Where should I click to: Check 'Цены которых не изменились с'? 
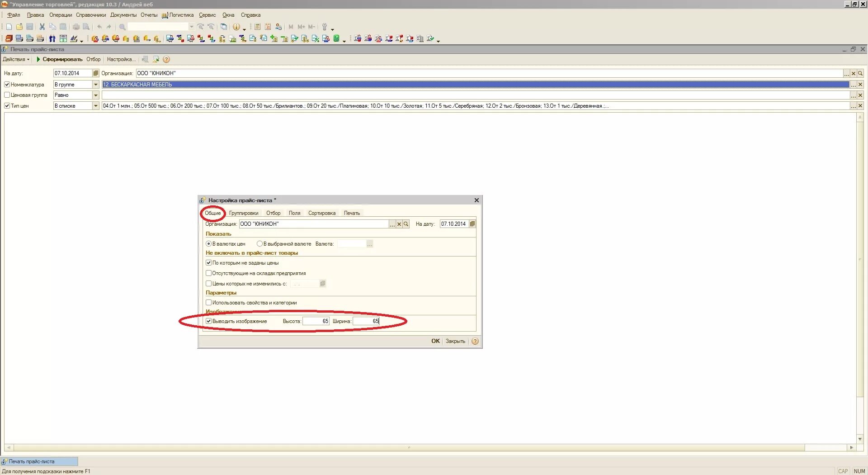(208, 284)
